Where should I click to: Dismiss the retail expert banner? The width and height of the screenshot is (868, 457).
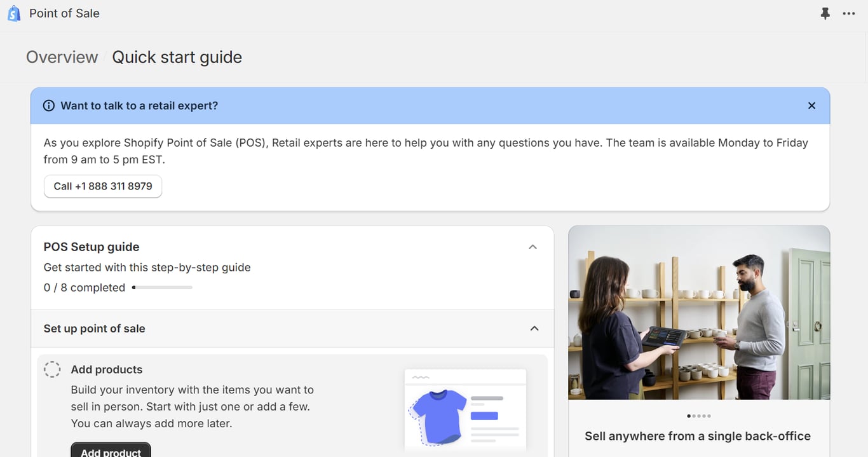pyautogui.click(x=811, y=106)
